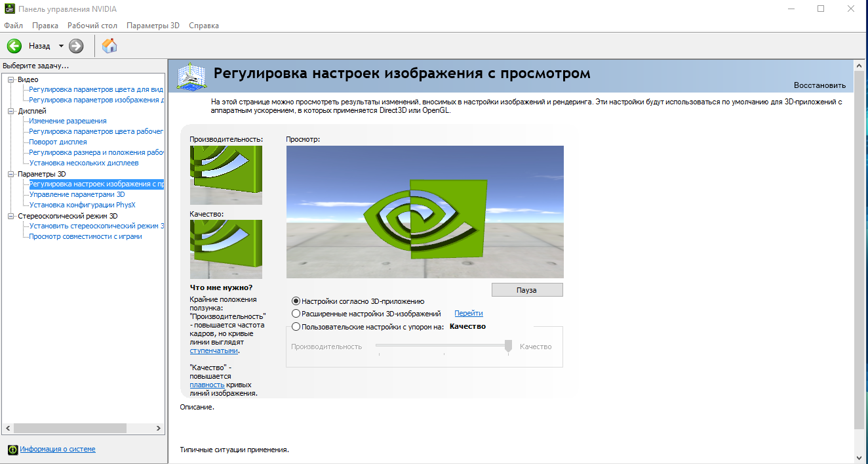Select Регулировка параметров цвета рабочего стола
The image size is (868, 464).
tap(96, 131)
